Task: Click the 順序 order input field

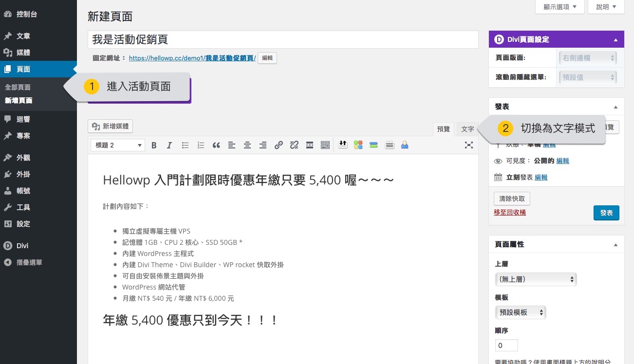Action: tap(506, 346)
